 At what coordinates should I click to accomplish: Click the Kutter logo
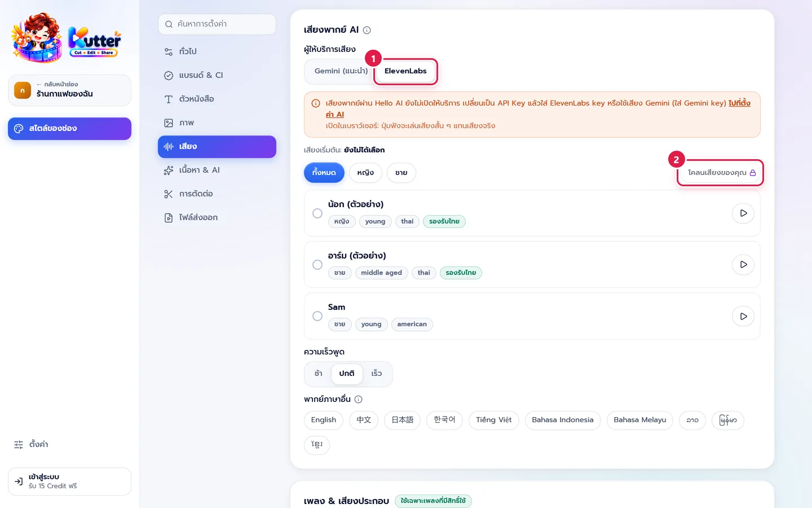click(x=67, y=38)
